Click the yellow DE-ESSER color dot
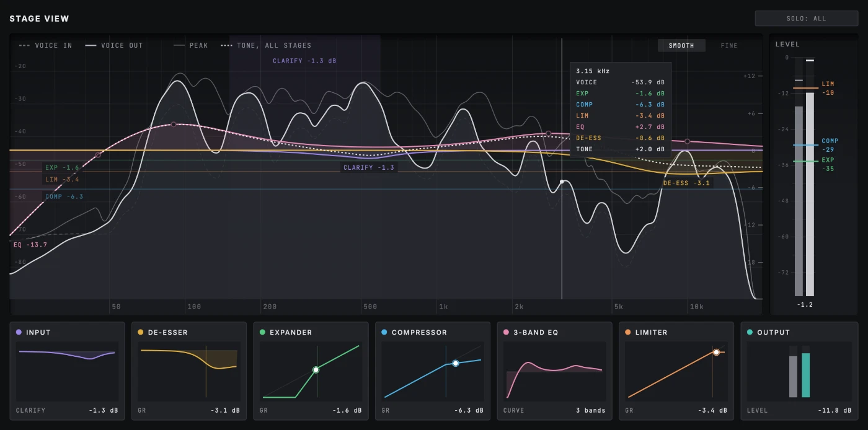The image size is (868, 430). (x=141, y=333)
